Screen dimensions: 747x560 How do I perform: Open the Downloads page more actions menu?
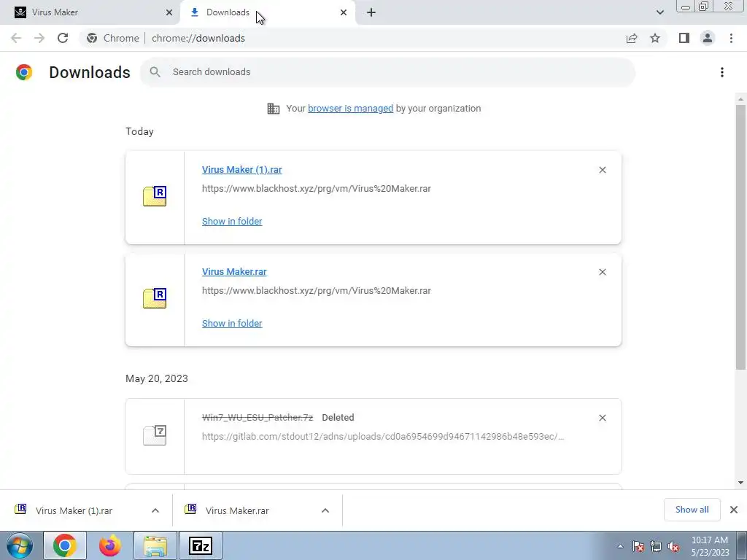coord(722,72)
